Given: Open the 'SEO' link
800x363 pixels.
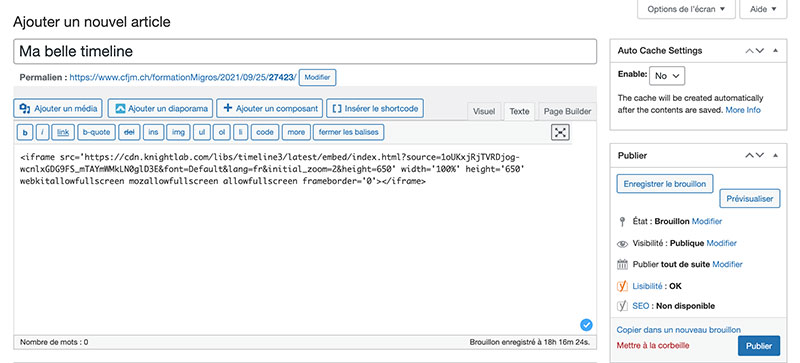Looking at the screenshot, I should point(640,306).
